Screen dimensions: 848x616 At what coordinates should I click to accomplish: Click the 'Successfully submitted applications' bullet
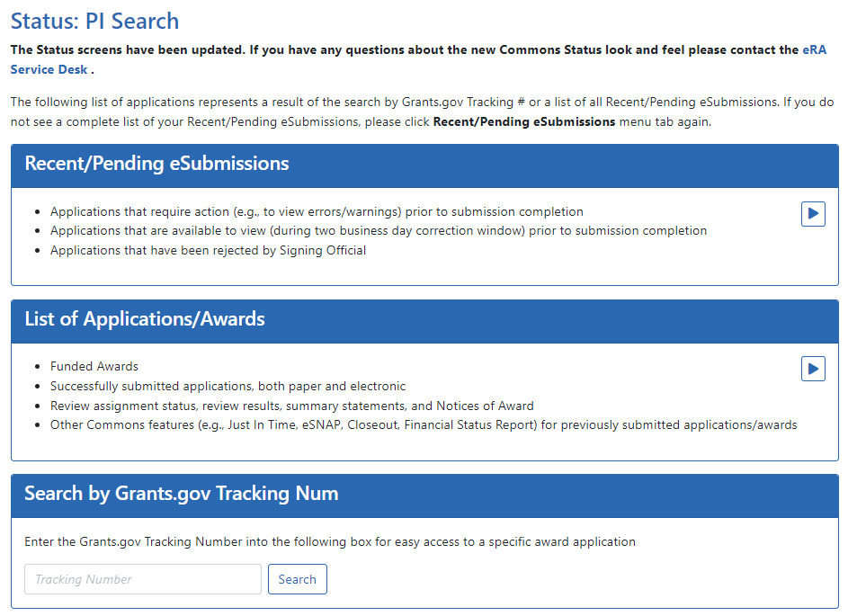click(x=228, y=386)
